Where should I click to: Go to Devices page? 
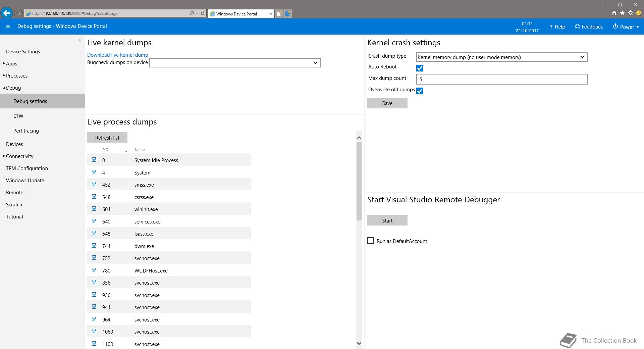tap(14, 144)
